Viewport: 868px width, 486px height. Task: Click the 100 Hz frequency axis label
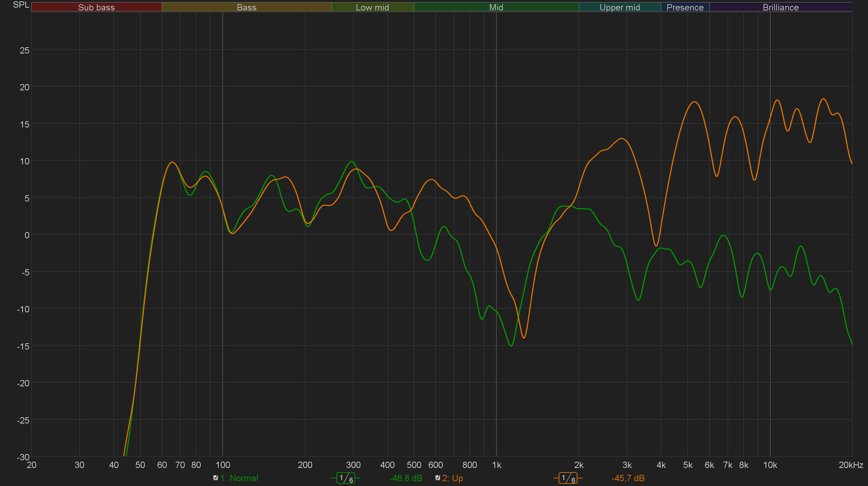tap(223, 465)
